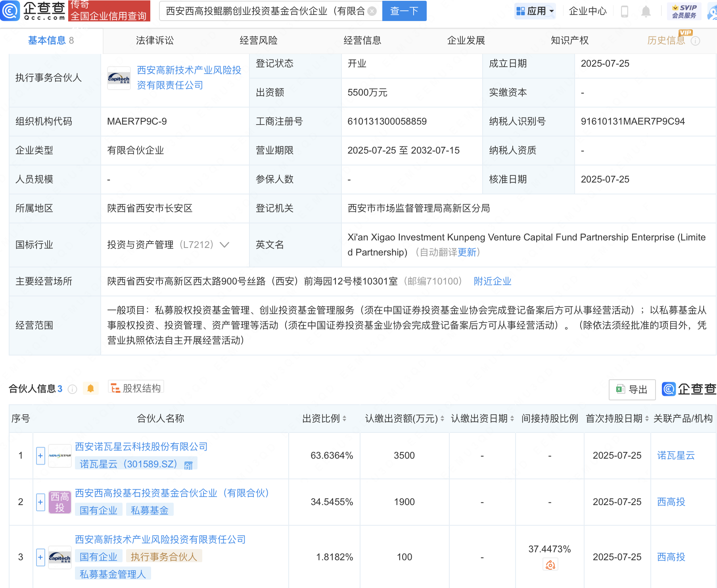
Task: Select organization code MAER7P9C-9
Action: tap(137, 121)
